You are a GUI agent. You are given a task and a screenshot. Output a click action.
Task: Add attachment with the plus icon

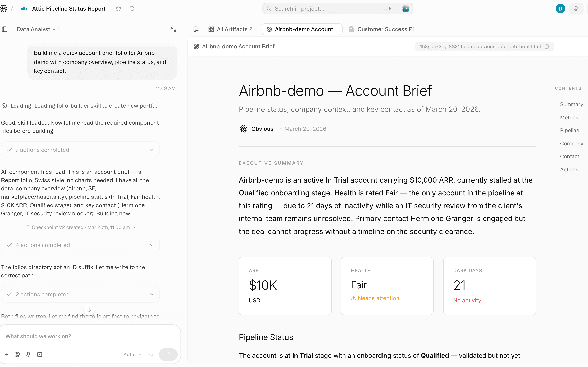[x=6, y=355]
